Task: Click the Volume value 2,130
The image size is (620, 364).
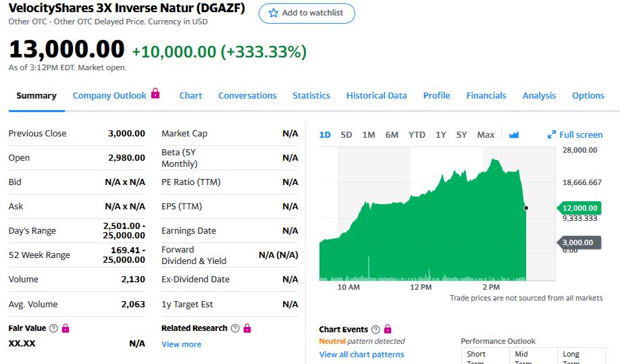Action: coord(133,280)
